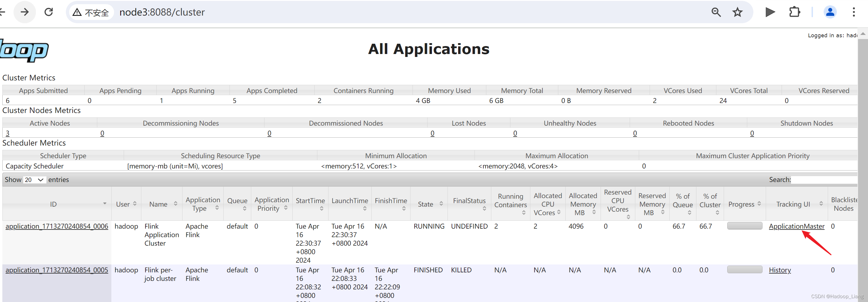The height and width of the screenshot is (302, 868).
Task: Click the Decommissioning Nodes 0 link
Action: 103,133
